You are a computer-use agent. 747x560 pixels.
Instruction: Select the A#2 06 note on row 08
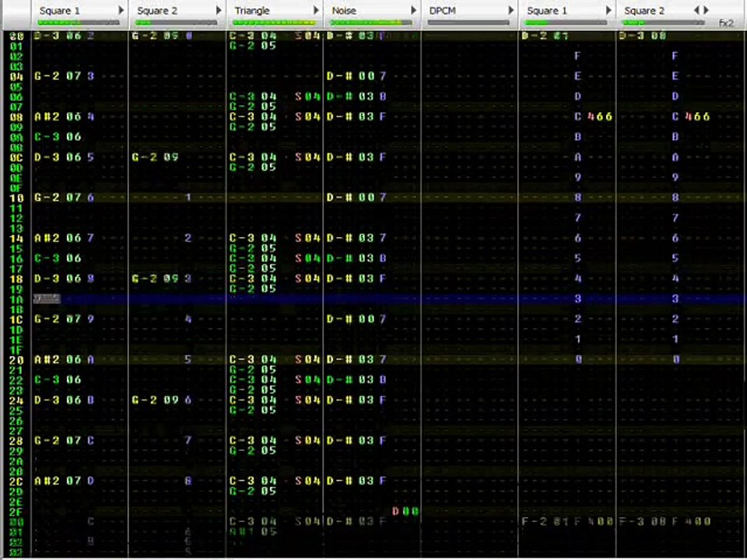58,116
